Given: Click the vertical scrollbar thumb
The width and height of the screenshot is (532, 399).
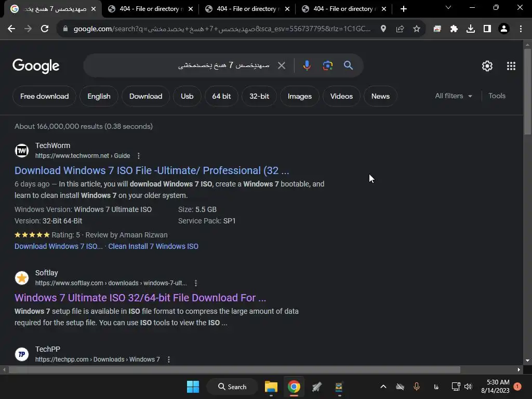Looking at the screenshot, I should pyautogui.click(x=527, y=91).
